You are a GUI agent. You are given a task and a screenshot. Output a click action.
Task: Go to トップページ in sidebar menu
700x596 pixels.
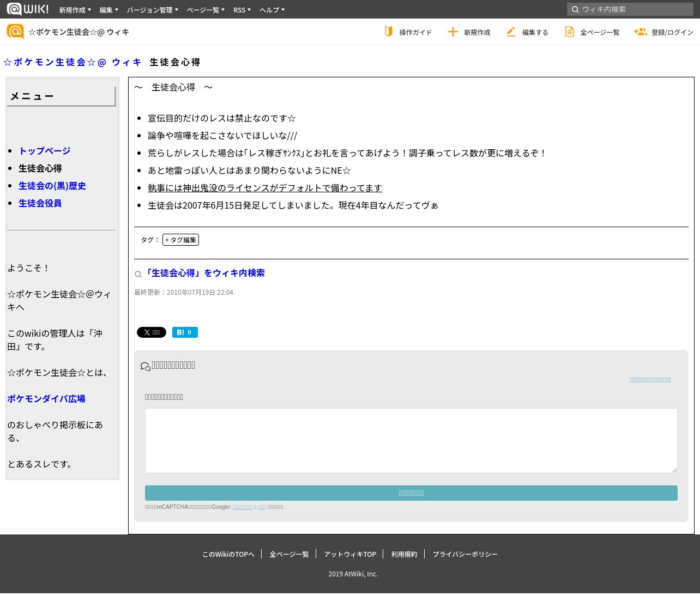[x=45, y=151]
